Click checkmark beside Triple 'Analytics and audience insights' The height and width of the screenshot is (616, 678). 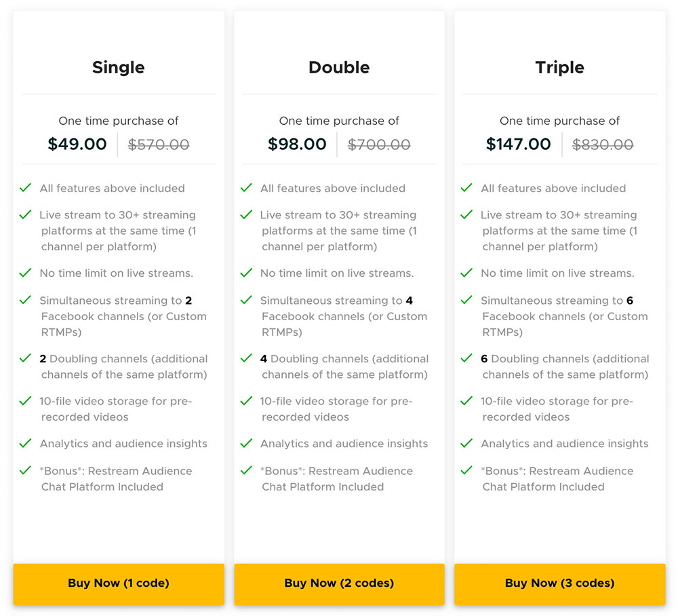[x=467, y=444]
